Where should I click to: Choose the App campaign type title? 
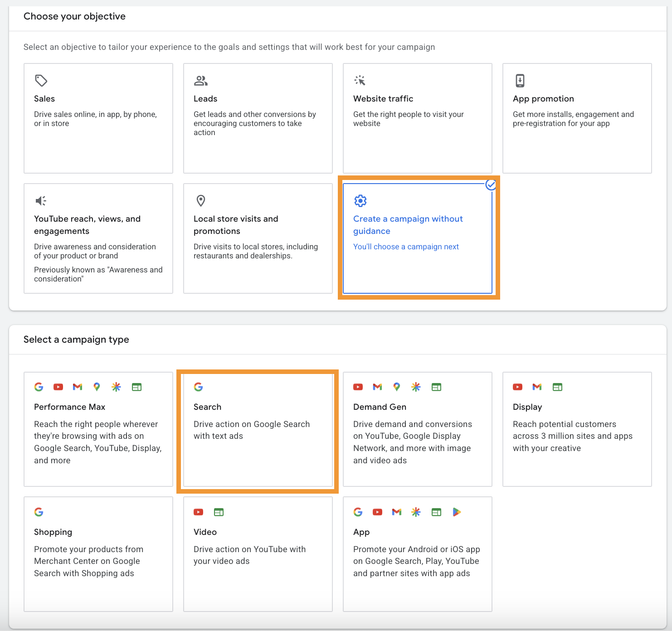point(361,532)
